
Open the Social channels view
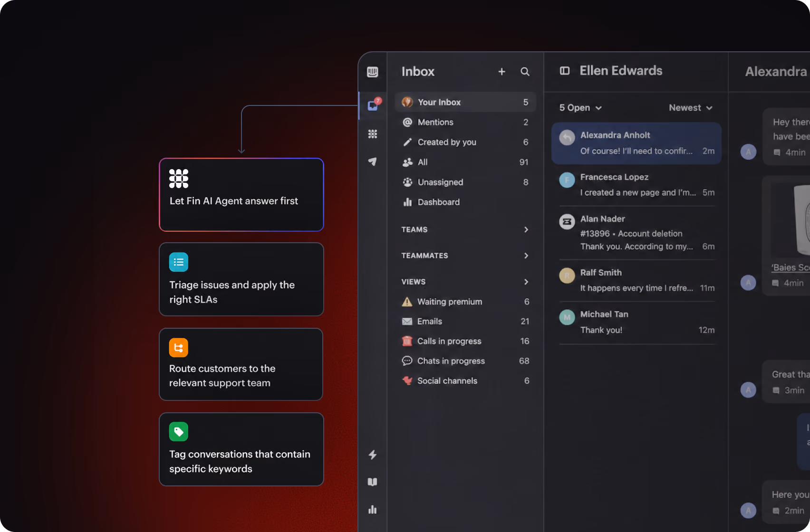(x=465, y=381)
